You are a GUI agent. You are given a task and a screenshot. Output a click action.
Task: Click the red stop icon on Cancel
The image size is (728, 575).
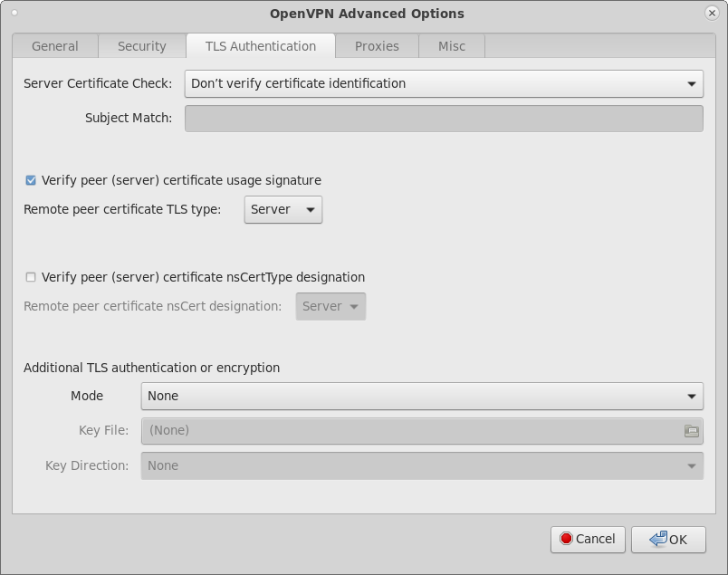(566, 539)
